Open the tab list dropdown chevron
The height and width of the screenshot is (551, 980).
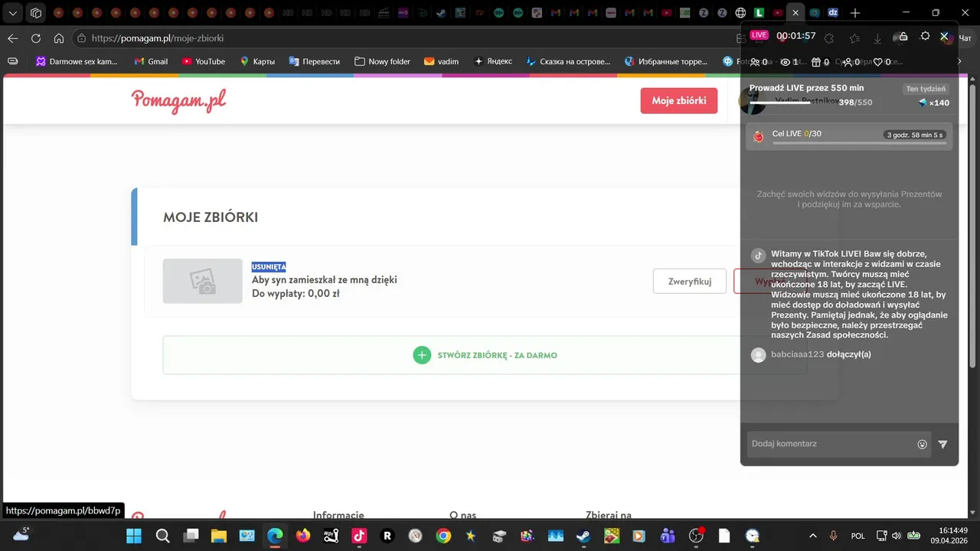[x=13, y=13]
